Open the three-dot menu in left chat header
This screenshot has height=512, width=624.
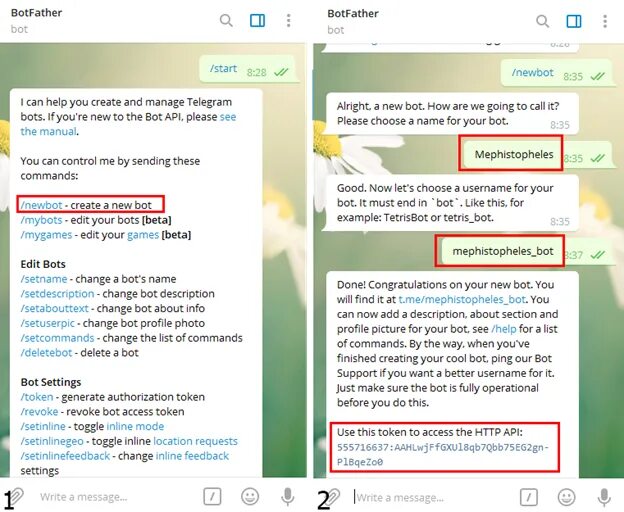pyautogui.click(x=289, y=20)
